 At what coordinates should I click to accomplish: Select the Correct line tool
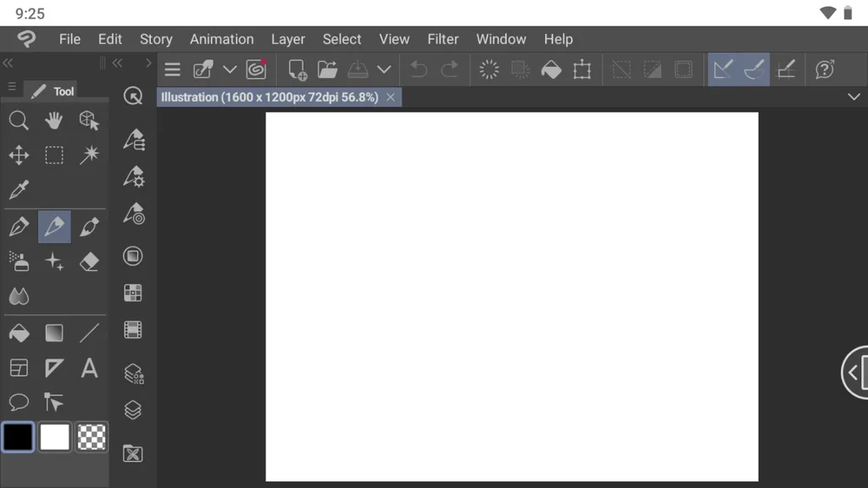tap(53, 402)
